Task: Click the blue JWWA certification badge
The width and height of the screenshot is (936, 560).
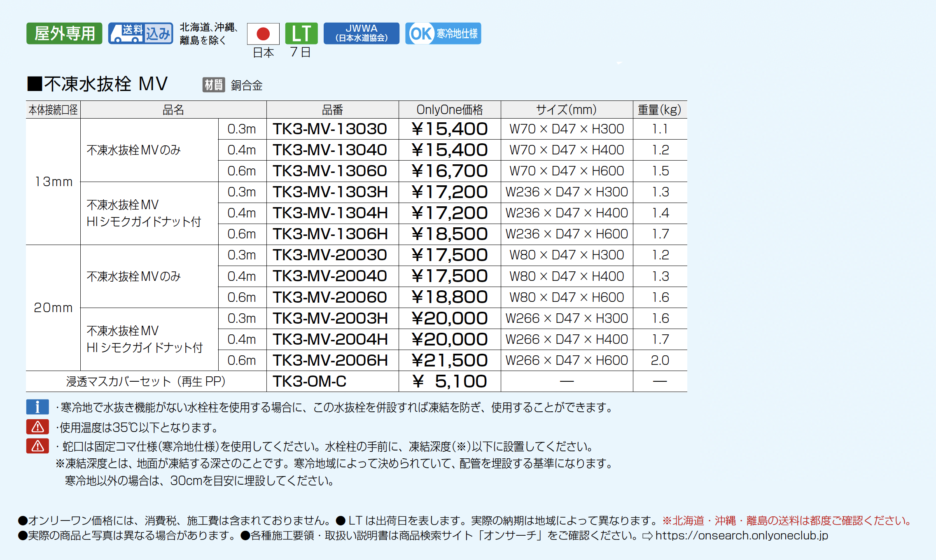Action: [x=361, y=33]
